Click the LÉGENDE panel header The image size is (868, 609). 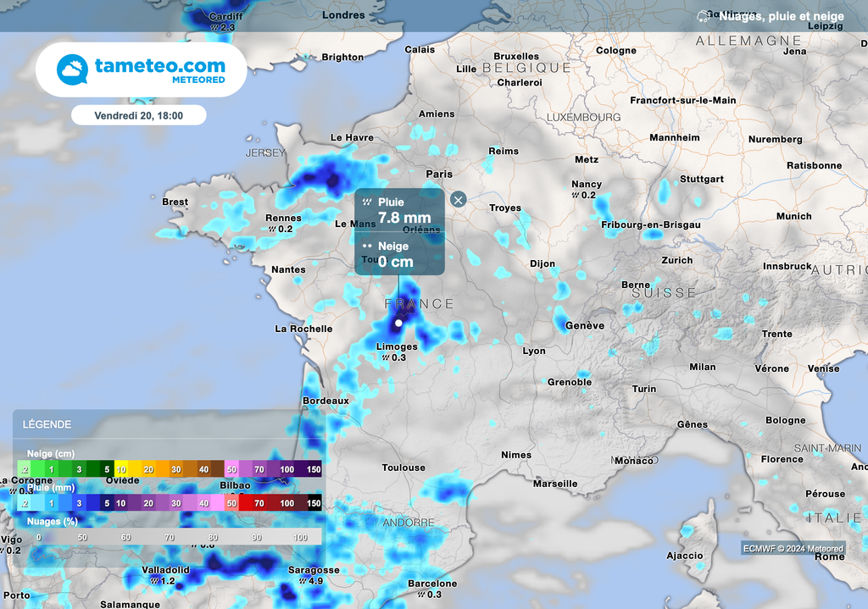[x=47, y=424]
